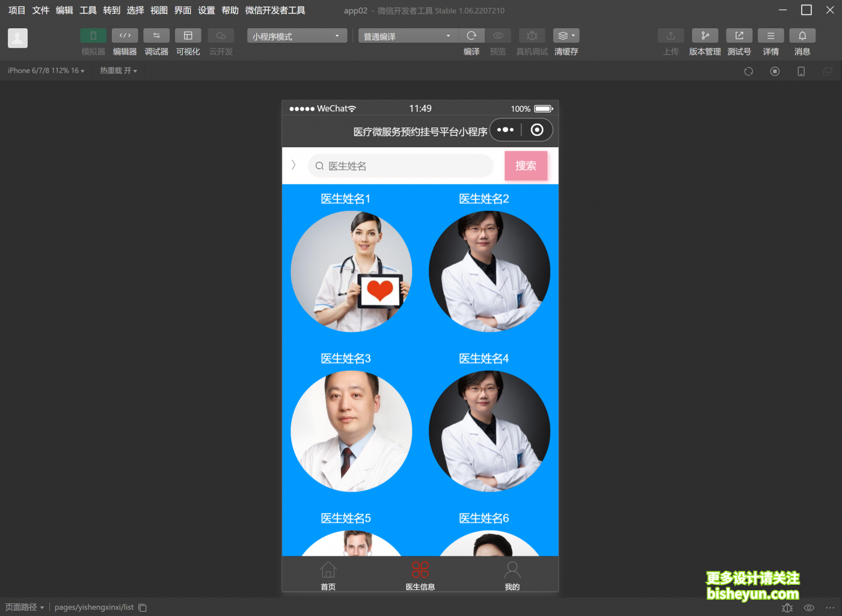Open cloud development (云开发) icon

point(221,35)
